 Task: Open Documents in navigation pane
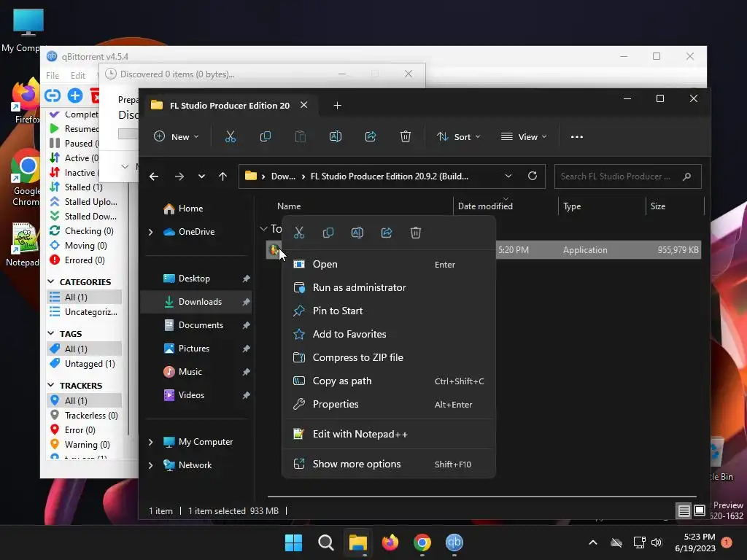[x=196, y=325]
